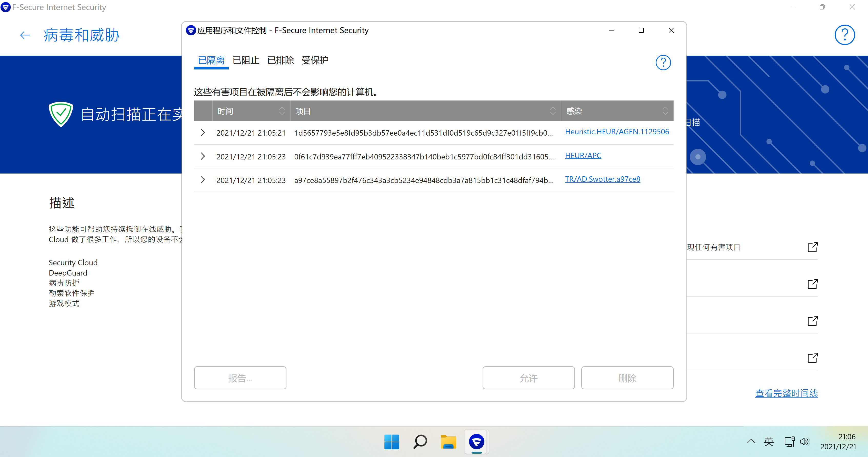The width and height of the screenshot is (868, 457).
Task: Show hidden system tray icons
Action: coord(751,441)
